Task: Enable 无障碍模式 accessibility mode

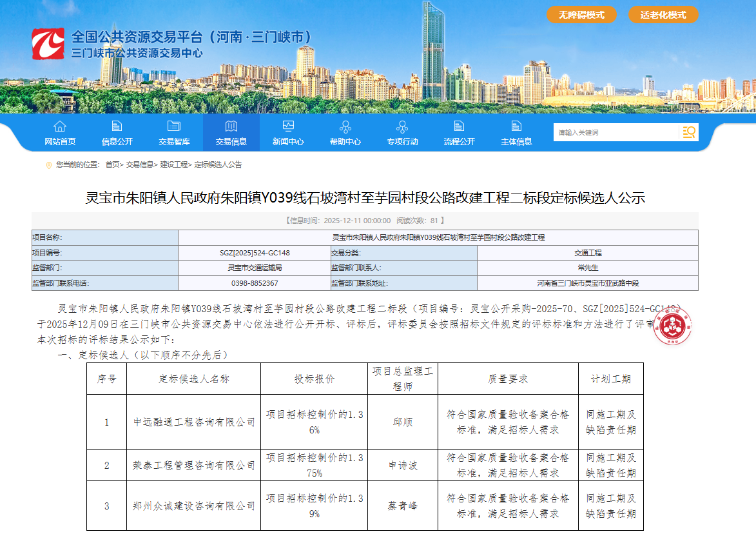Action: 581,15
